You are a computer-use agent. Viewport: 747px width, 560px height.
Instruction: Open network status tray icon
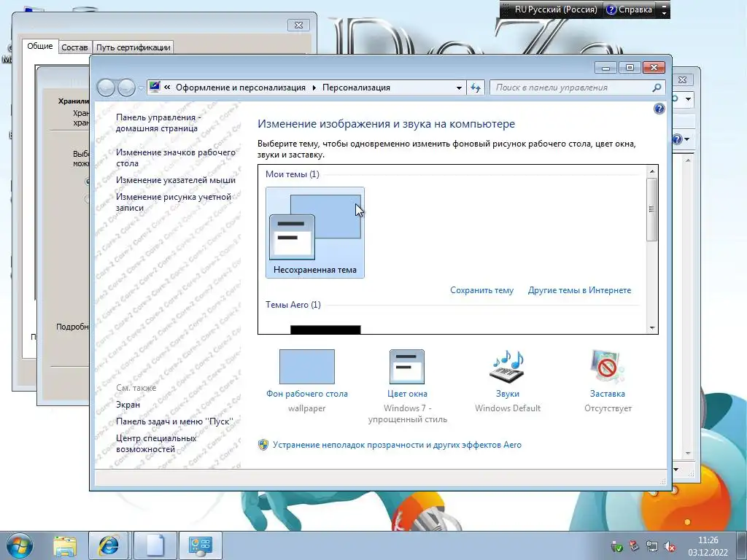coord(651,546)
